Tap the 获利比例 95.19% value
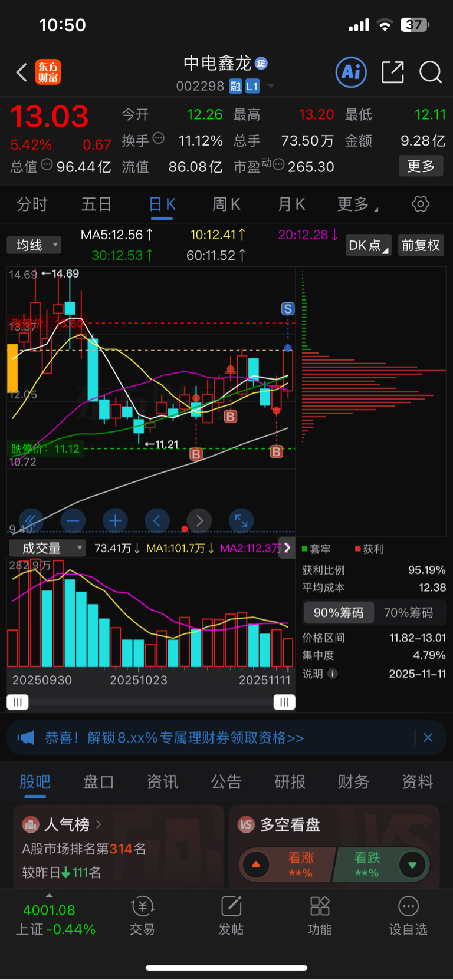The image size is (453, 980). (427, 570)
